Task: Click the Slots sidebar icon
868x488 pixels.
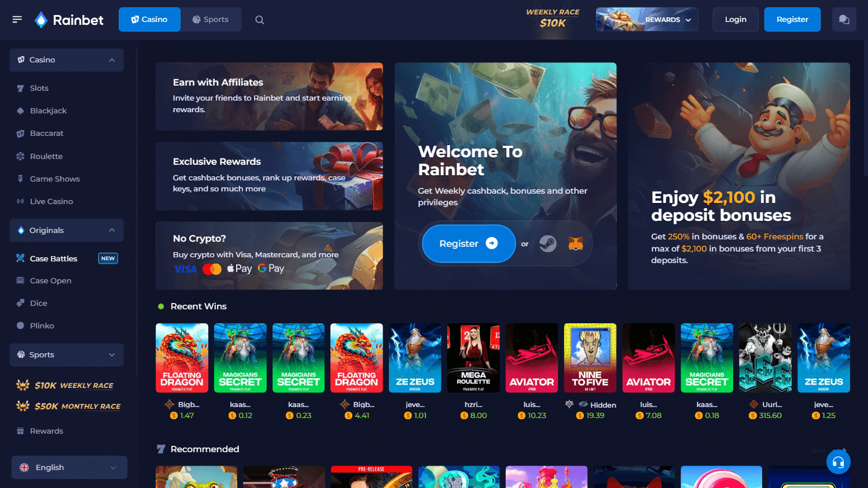Action: click(x=21, y=88)
